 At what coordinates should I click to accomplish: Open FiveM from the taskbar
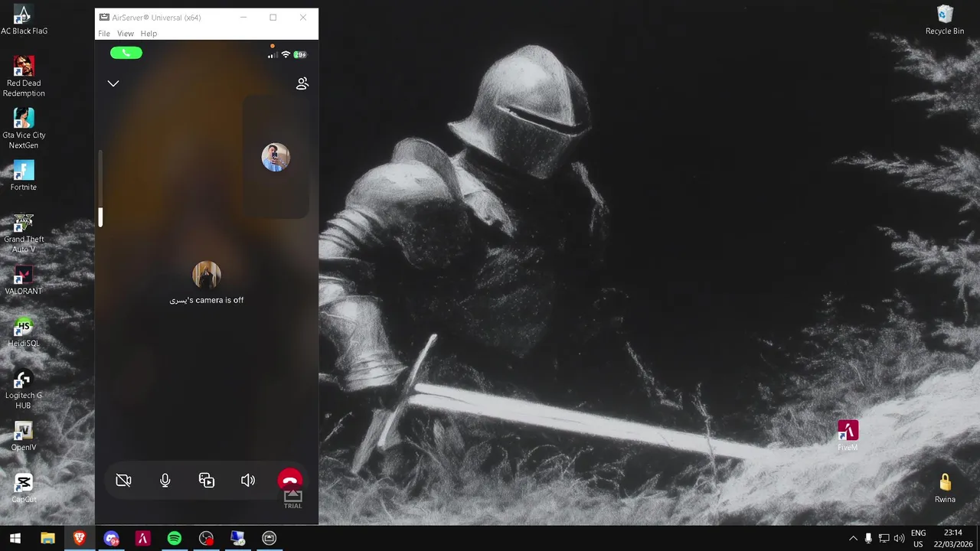[142, 539]
